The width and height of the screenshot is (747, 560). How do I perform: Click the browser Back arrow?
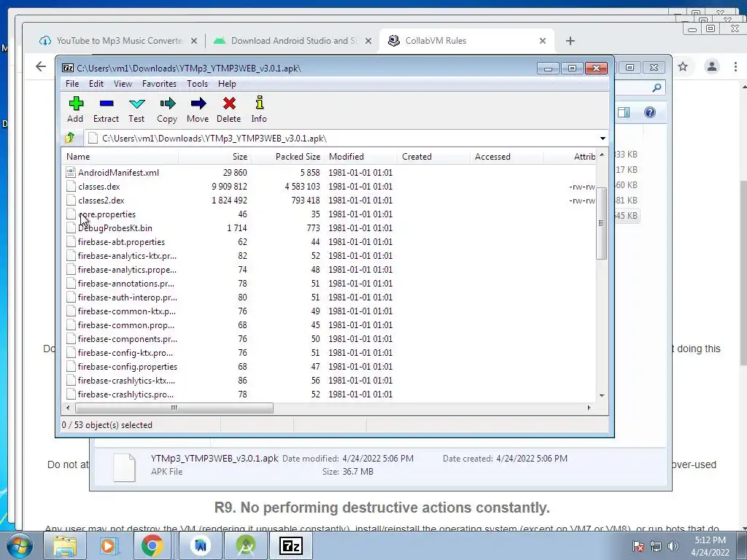[41, 66]
